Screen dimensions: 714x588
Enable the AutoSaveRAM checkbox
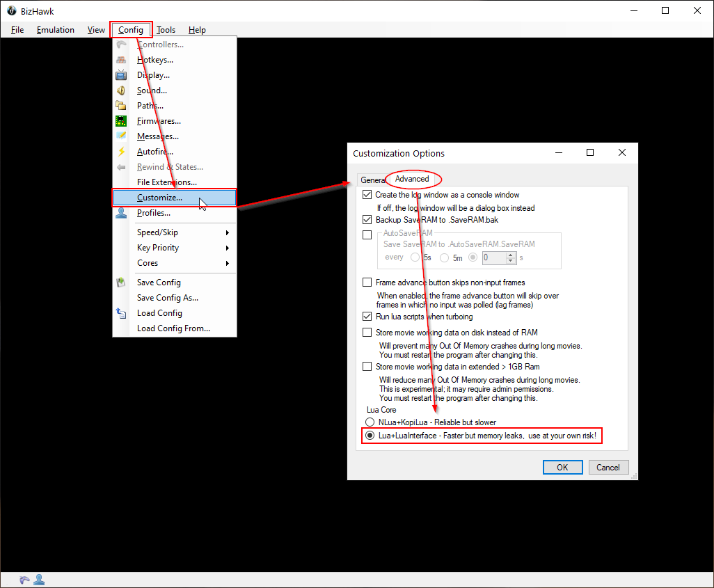tap(367, 235)
